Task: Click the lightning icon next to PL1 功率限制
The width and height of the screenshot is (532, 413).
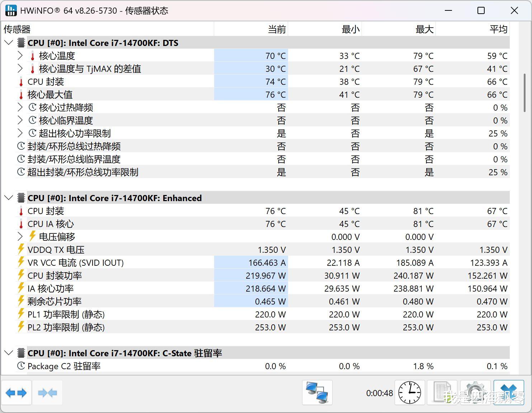Action: pyautogui.click(x=21, y=314)
